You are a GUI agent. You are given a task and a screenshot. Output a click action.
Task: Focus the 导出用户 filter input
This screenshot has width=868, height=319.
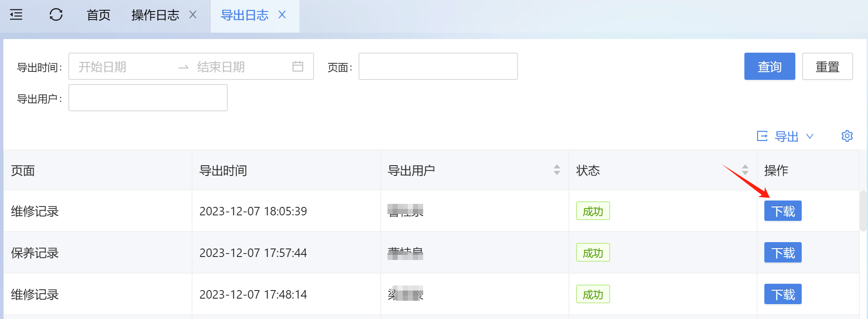(148, 98)
